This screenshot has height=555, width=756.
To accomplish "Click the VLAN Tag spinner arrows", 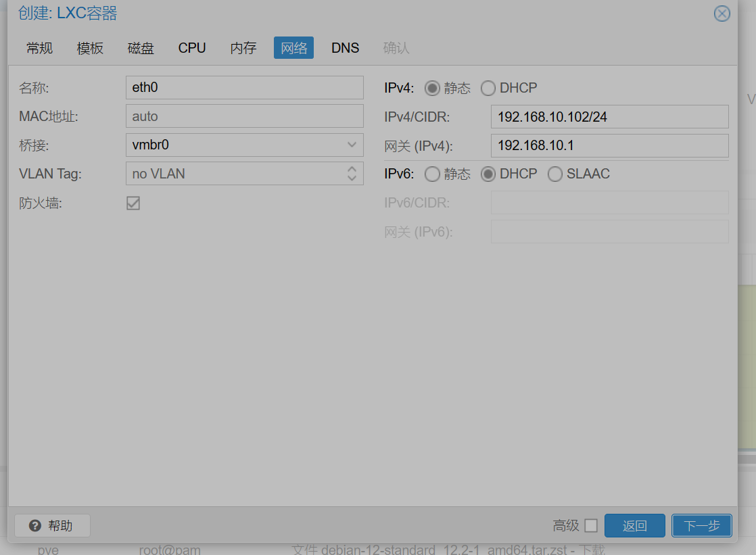I will click(352, 174).
